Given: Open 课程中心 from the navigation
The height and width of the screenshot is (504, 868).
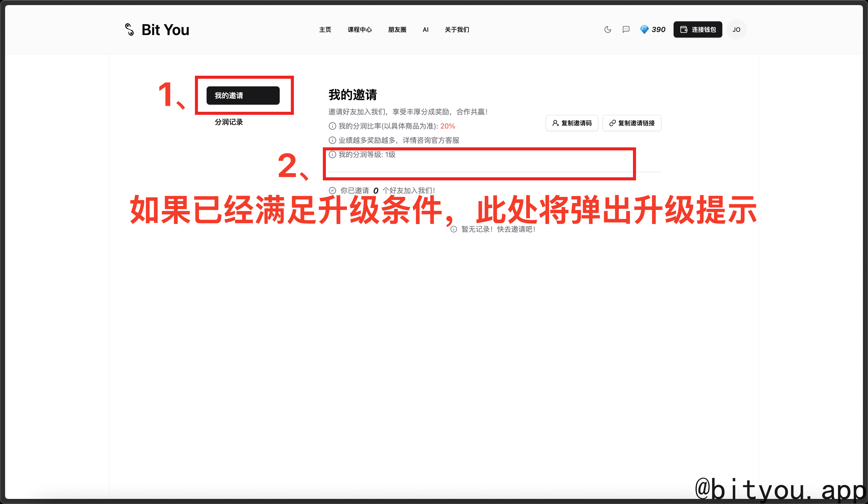Looking at the screenshot, I should coord(360,30).
